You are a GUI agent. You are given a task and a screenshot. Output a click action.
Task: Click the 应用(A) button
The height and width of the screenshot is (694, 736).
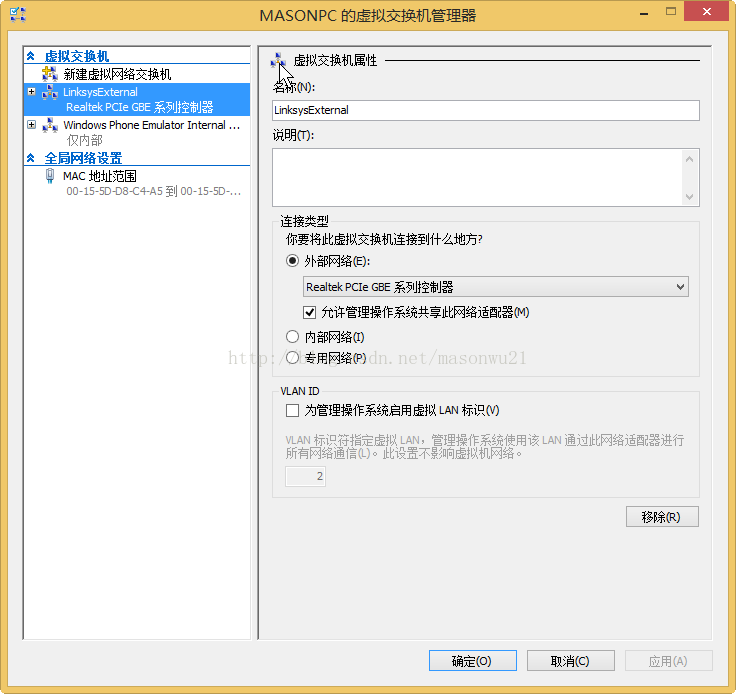[668, 661]
